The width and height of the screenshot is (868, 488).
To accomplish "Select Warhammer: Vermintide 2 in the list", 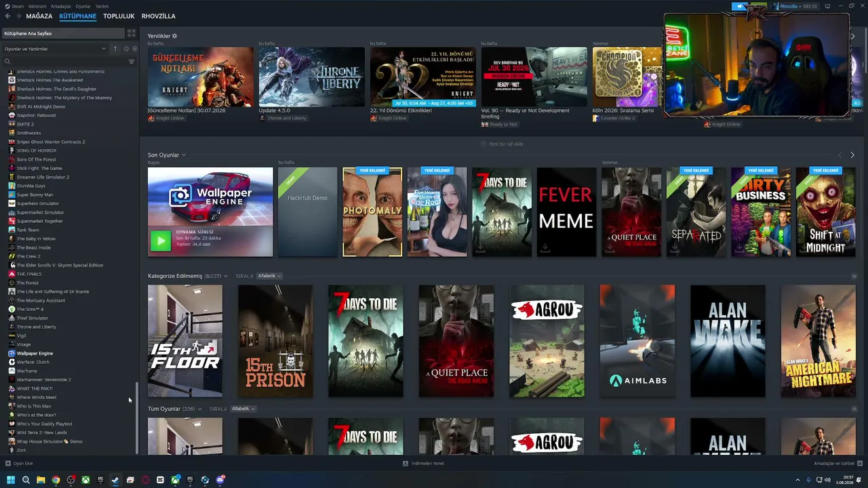I will point(44,380).
